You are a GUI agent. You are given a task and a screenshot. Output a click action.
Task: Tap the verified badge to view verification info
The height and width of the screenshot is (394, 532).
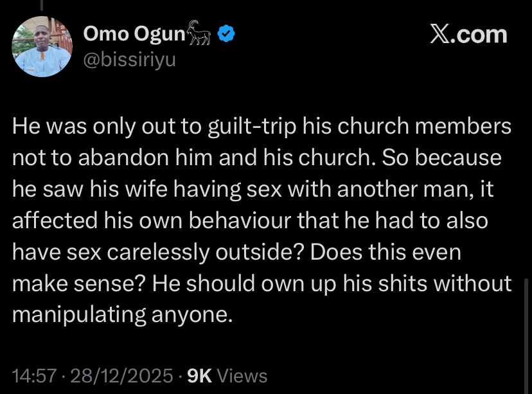(x=225, y=34)
